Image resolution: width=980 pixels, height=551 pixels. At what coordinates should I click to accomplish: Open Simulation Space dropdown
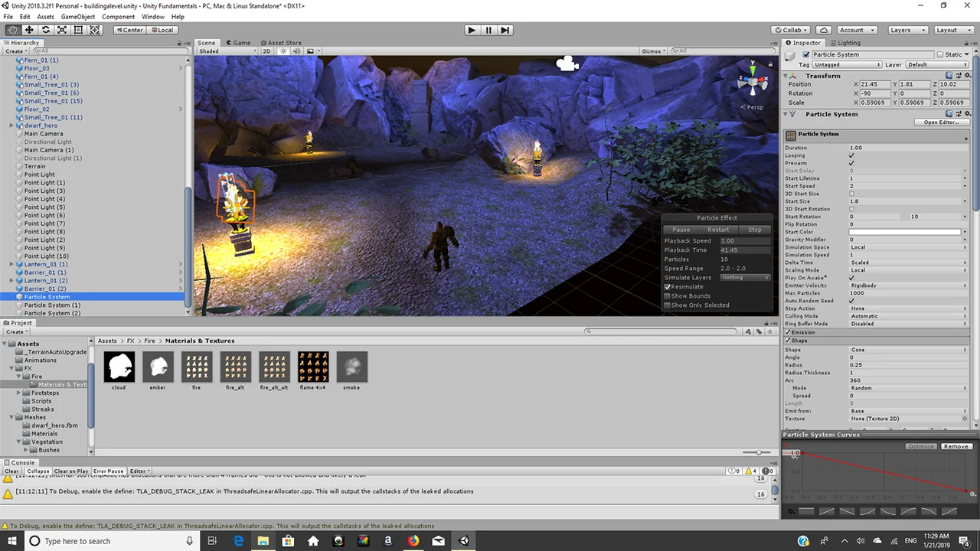coord(908,247)
